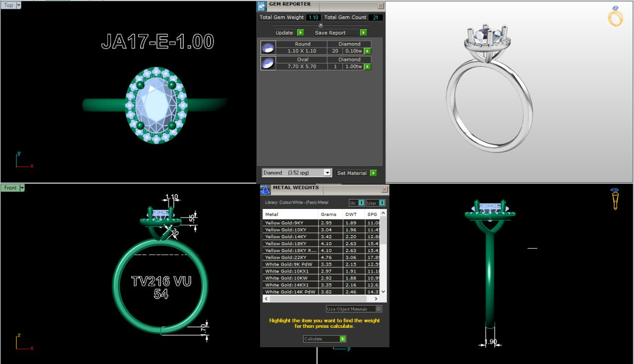634x364 pixels.
Task: Click the metal table scroll left arrow
Action: [x=265, y=299]
